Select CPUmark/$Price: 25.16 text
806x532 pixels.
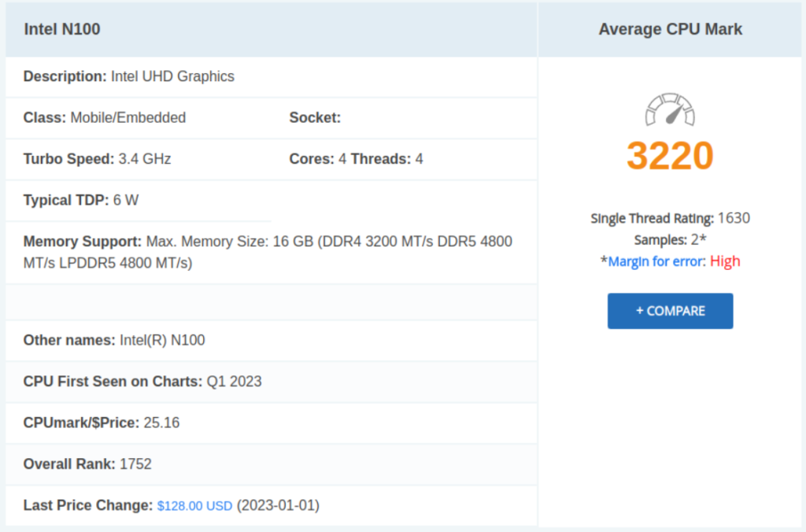[102, 423]
